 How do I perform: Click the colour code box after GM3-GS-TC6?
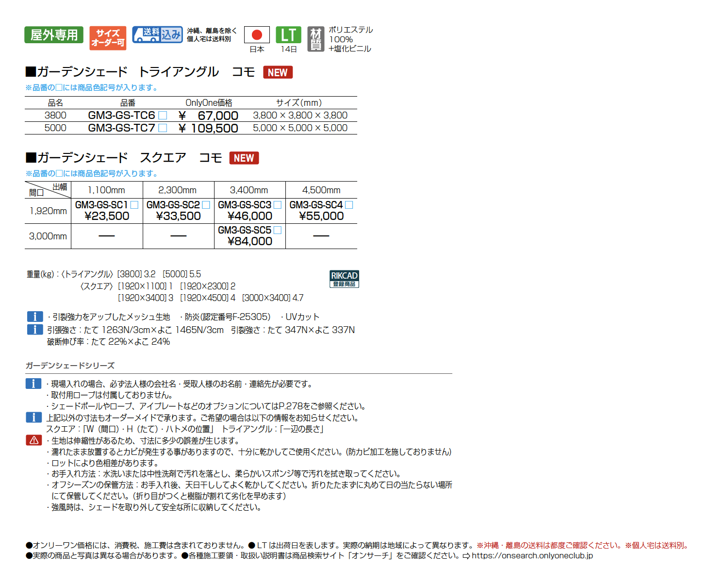click(x=163, y=116)
